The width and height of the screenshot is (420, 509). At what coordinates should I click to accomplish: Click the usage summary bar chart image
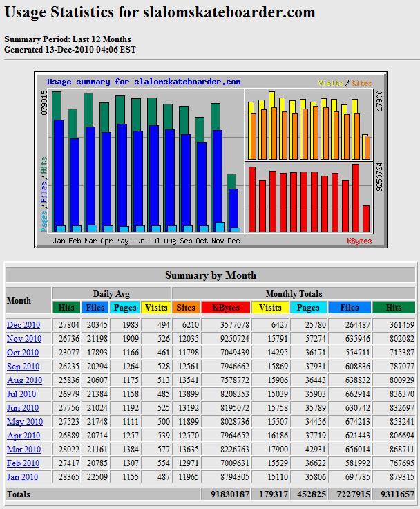tap(210, 160)
